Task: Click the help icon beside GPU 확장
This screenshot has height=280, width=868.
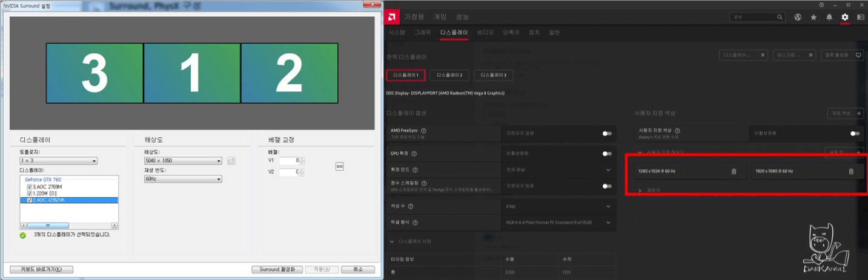Action: (414, 154)
